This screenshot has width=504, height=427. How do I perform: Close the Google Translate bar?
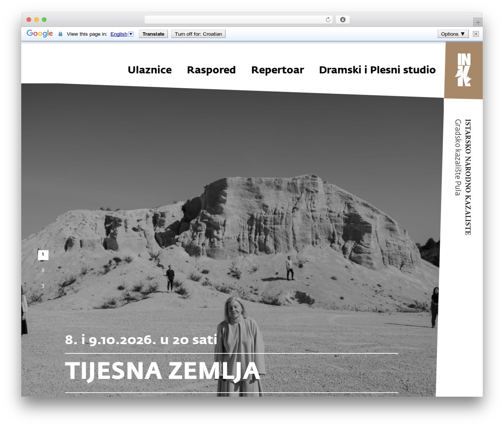coord(476,34)
